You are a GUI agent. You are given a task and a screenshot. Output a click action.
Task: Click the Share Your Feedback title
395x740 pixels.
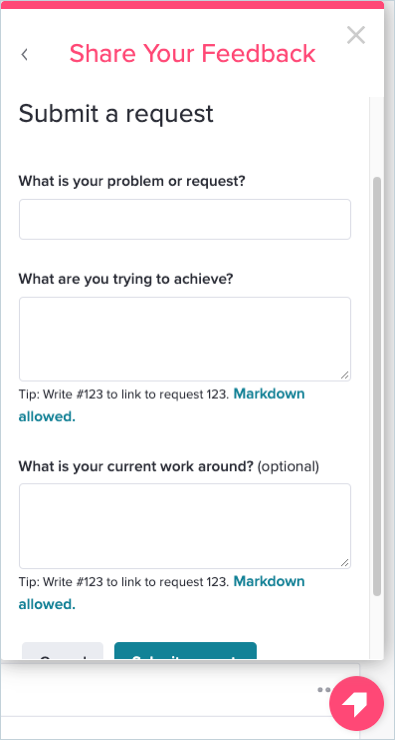coord(193,53)
